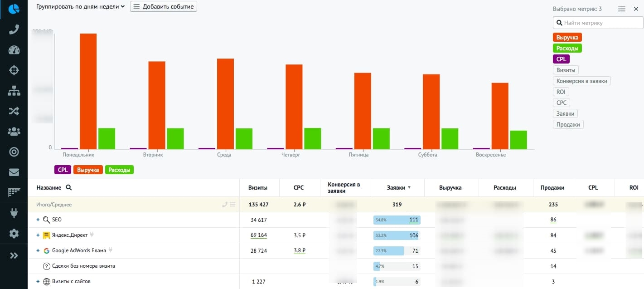Enable the ROI metric tag
The width and height of the screenshot is (644, 289).
tap(561, 92)
